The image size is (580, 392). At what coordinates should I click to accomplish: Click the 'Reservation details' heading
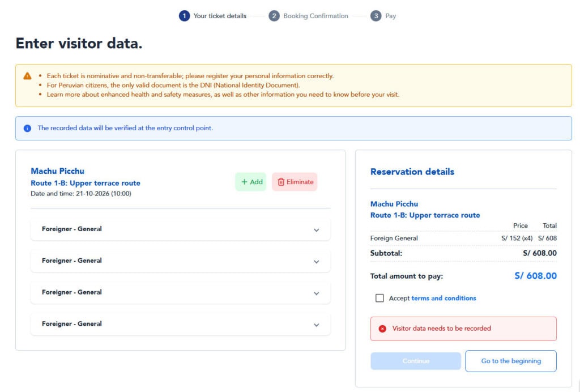click(412, 172)
